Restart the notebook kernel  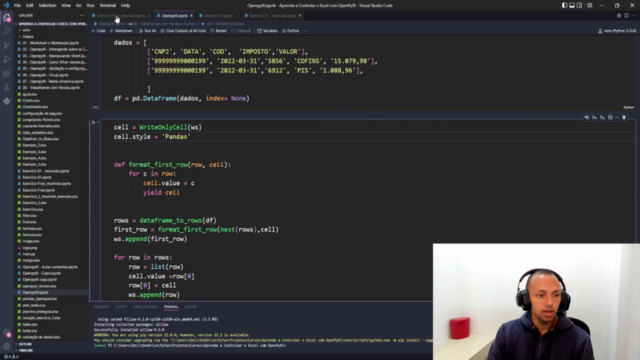click(218, 31)
